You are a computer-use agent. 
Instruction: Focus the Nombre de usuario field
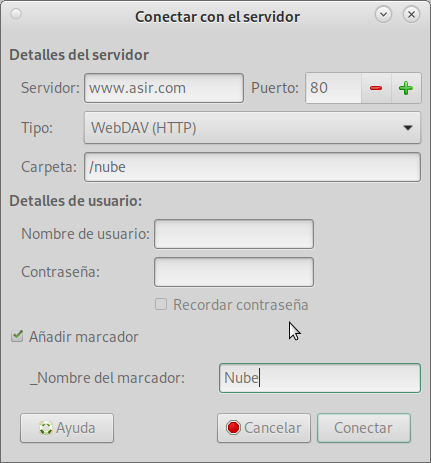(234, 234)
